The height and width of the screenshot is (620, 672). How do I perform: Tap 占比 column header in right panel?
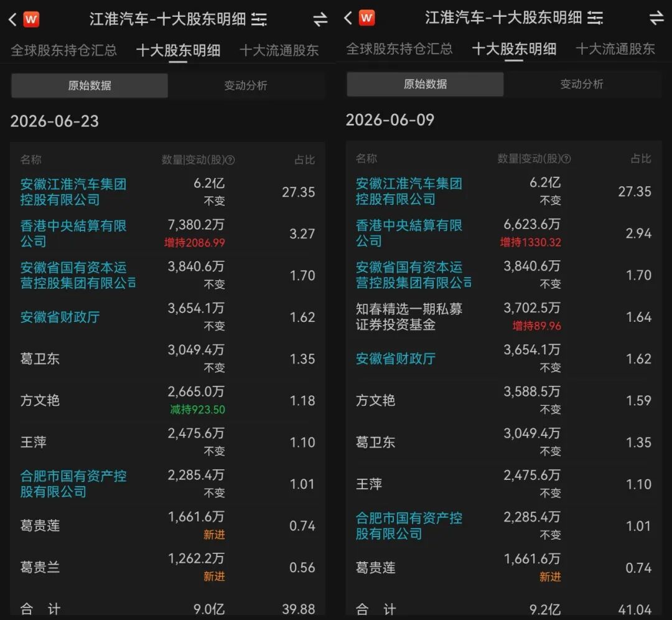tap(641, 159)
